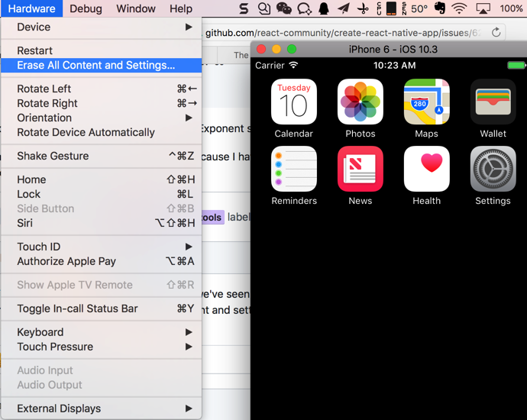This screenshot has height=420, width=527.
Task: Select Erase All Content and Settings
Action: (101, 65)
